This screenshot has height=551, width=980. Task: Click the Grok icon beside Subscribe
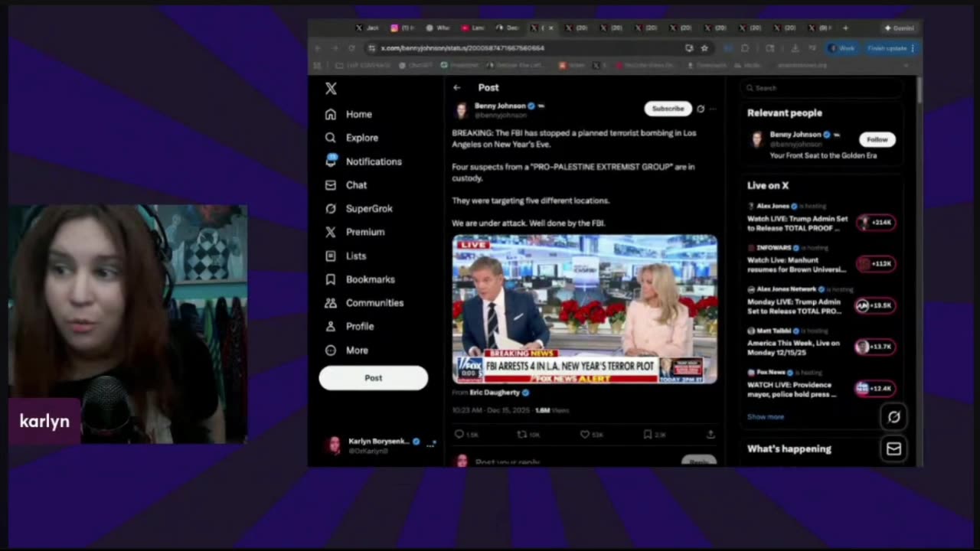(701, 109)
